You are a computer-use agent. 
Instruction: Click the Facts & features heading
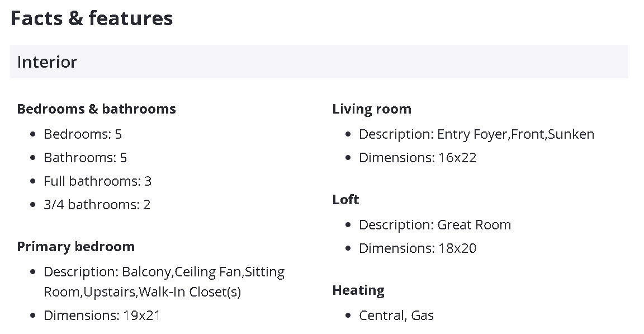click(92, 18)
